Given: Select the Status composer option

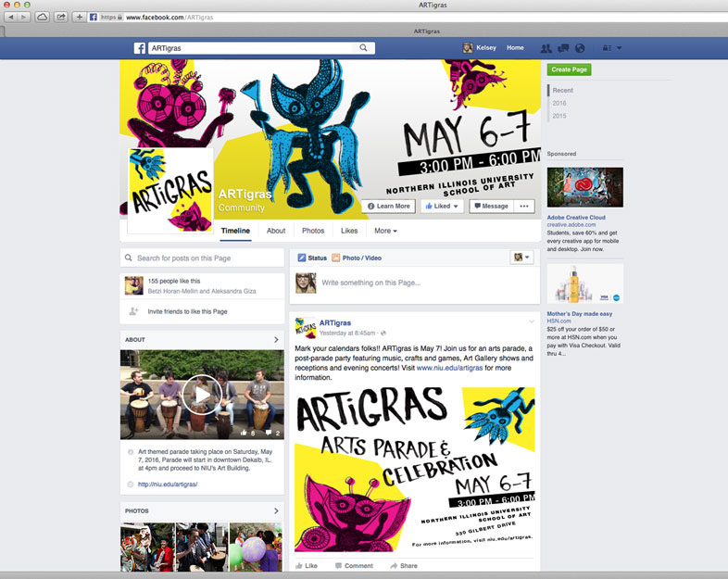Looking at the screenshot, I should (x=312, y=258).
